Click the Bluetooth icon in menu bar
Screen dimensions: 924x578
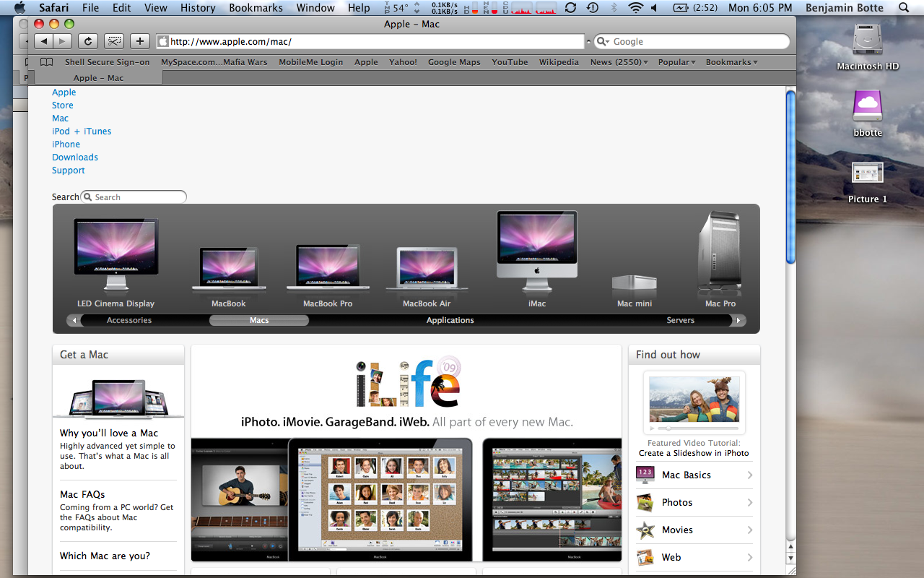tap(614, 8)
